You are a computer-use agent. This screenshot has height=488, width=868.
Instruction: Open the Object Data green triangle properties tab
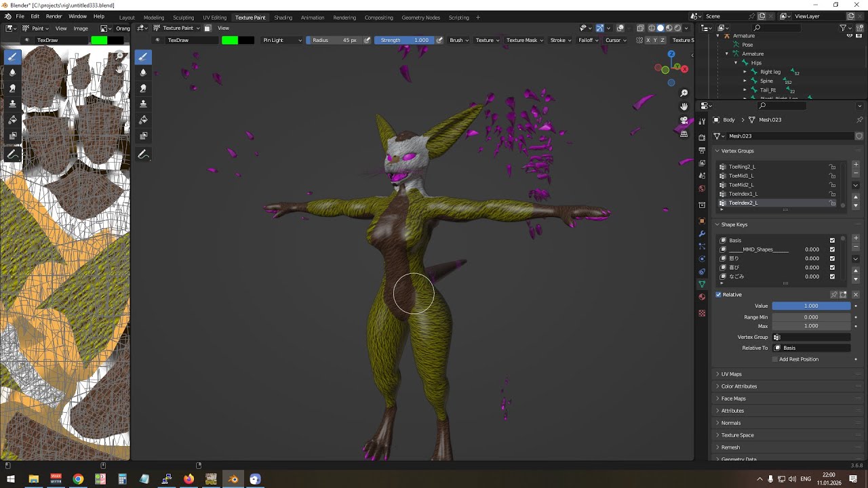(702, 284)
